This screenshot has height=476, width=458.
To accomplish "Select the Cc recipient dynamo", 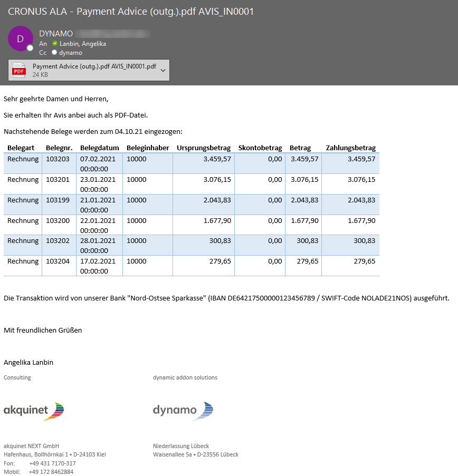I will (x=70, y=53).
